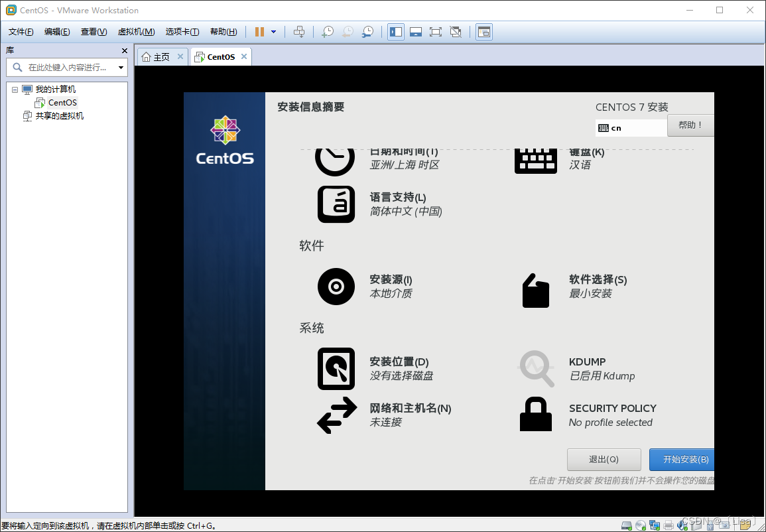Viewport: 766px width, 532px height.
Task: Open the 键盘(K) keyboard icon settings
Action: point(536,160)
